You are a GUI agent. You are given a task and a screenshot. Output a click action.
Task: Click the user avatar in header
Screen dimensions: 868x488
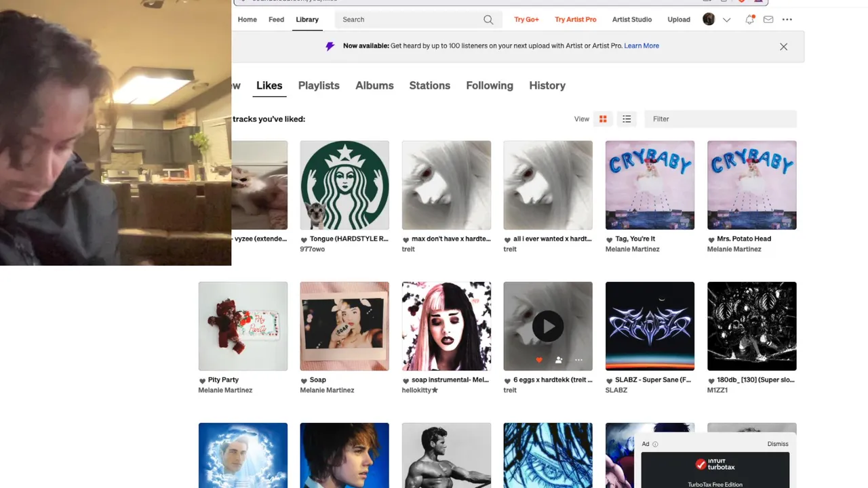tap(709, 20)
